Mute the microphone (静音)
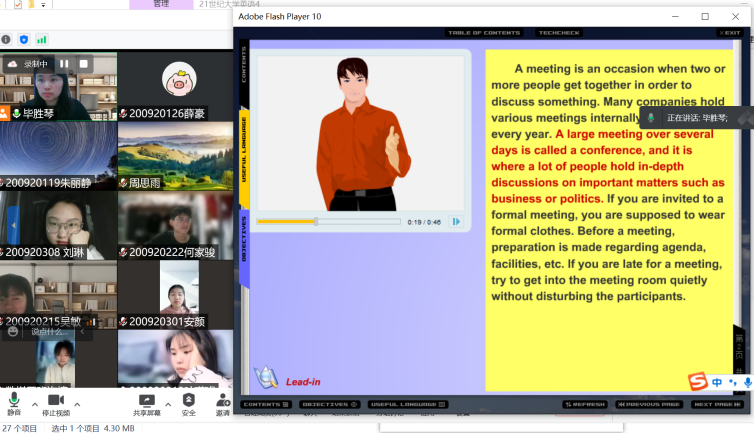The height and width of the screenshot is (433, 754). 14,403
